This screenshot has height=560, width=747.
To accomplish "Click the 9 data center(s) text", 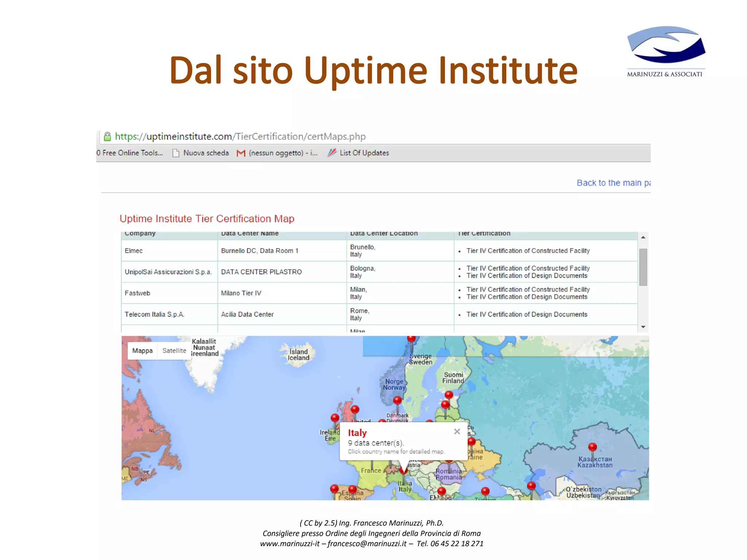I will point(376,443).
